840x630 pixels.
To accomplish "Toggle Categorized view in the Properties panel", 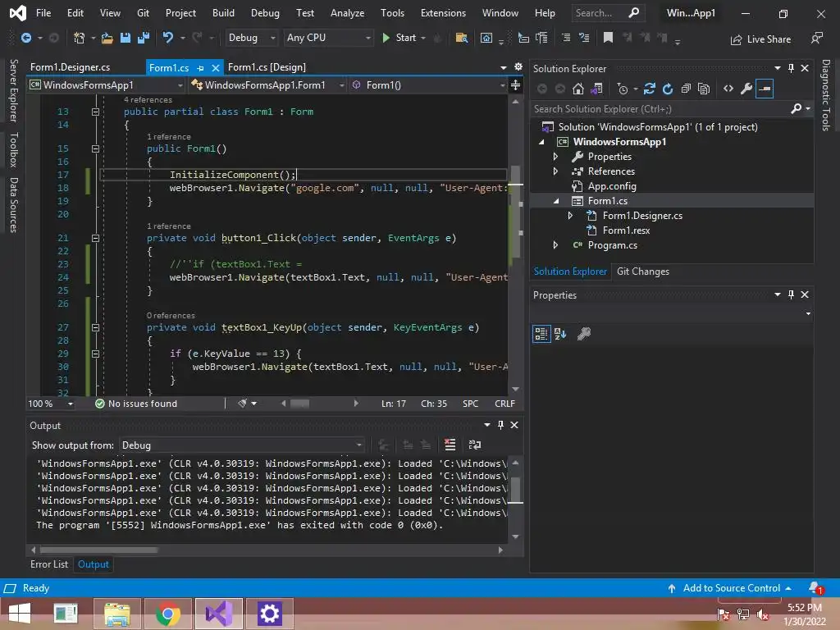I will point(541,333).
